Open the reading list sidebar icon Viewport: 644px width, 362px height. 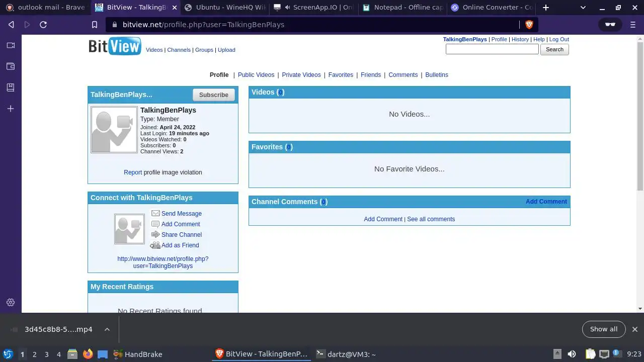point(11,87)
